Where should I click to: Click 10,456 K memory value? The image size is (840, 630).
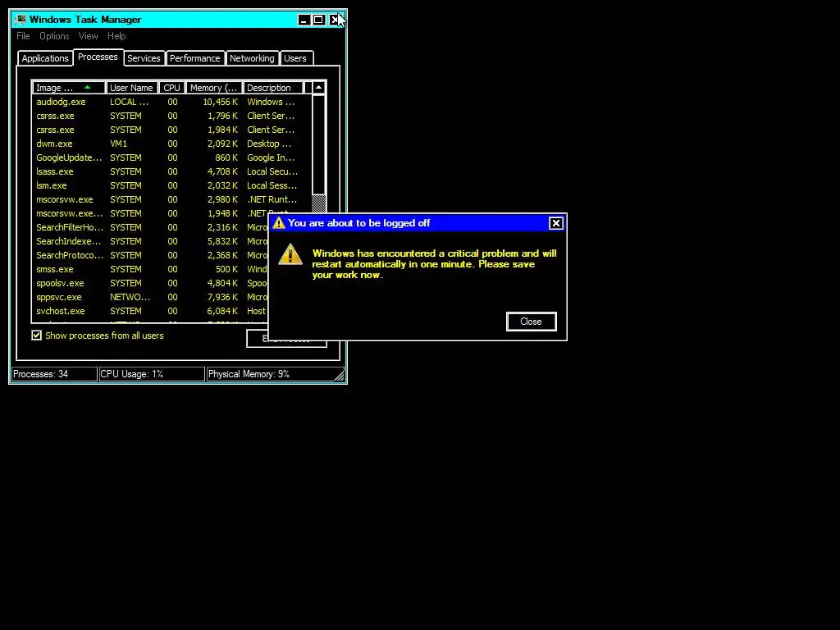220,102
